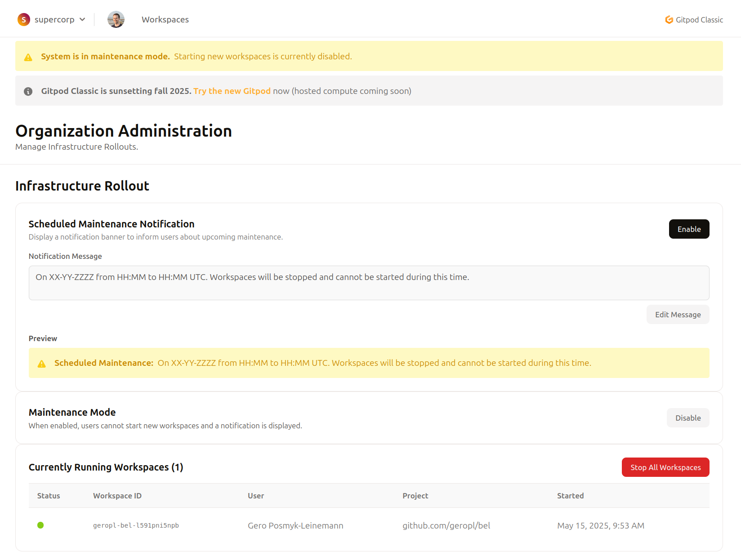Screen dimensions: 741x560
Task: Click the maintenance mode warning triangle icon
Action: point(28,57)
